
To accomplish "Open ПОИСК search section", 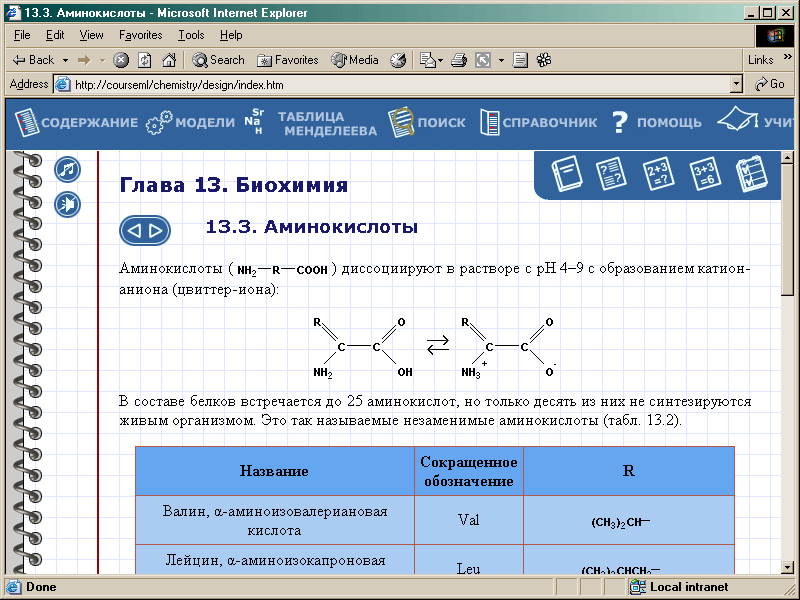I will 427,122.
